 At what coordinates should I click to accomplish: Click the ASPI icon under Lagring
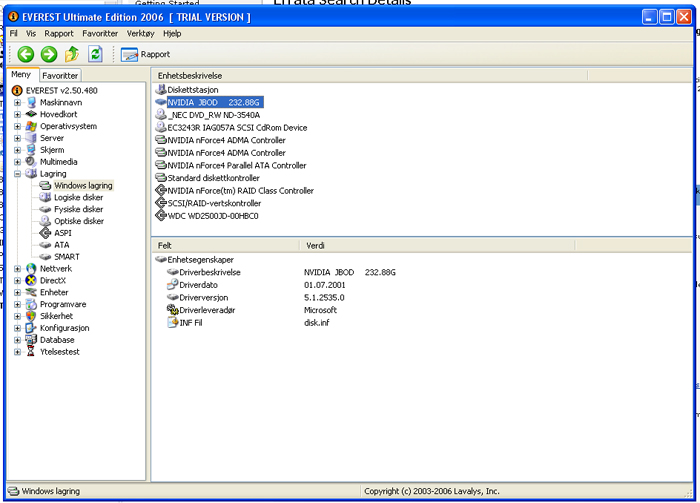(46, 233)
